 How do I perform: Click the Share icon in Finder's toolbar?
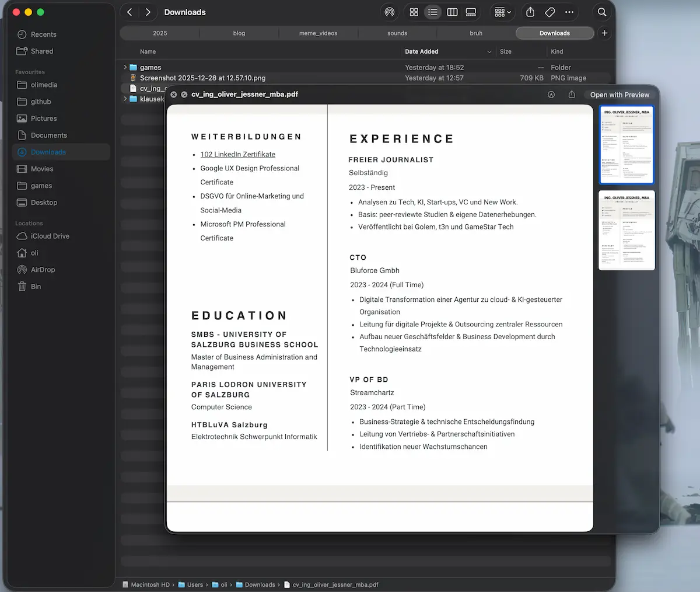pos(530,12)
